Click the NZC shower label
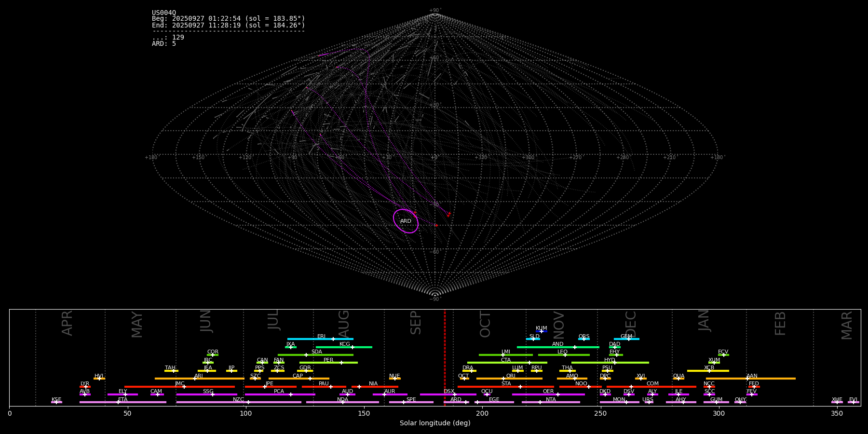Viewport: 868px width, 434px height. [x=238, y=400]
